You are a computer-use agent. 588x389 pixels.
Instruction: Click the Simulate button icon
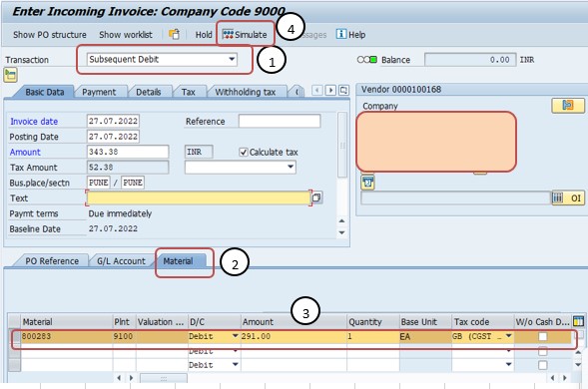(x=228, y=35)
